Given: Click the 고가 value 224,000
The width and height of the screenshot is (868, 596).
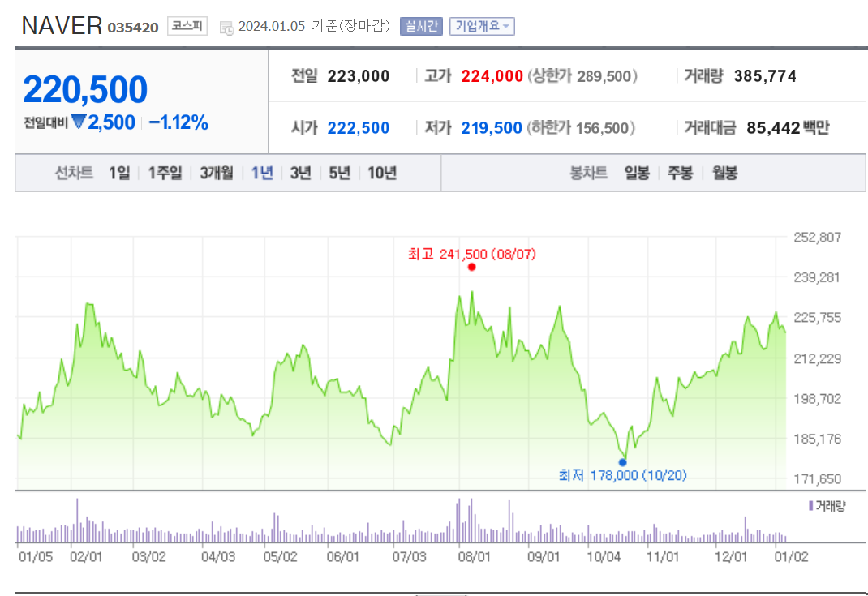Looking at the screenshot, I should pos(492,76).
